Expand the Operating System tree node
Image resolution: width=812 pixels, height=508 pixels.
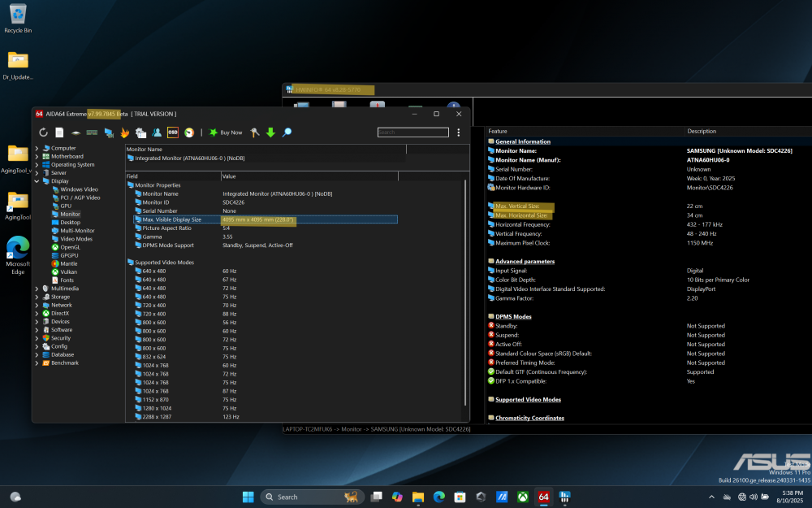[37, 165]
